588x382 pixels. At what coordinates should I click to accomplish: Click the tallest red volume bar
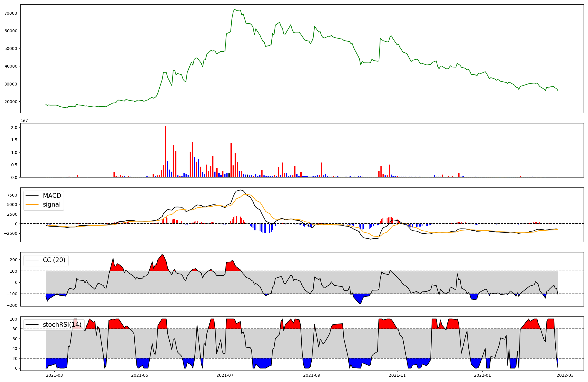click(x=166, y=151)
